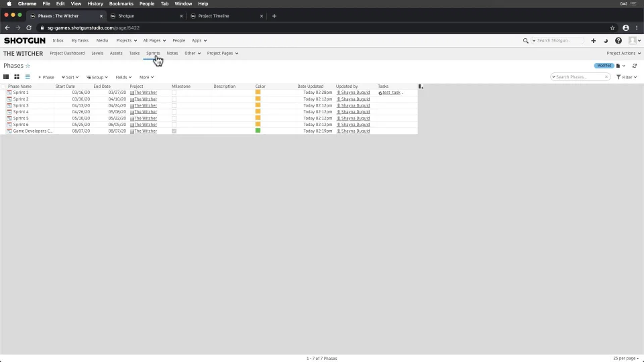This screenshot has height=362, width=644.
Task: Open the Notes tab
Action: point(172,54)
